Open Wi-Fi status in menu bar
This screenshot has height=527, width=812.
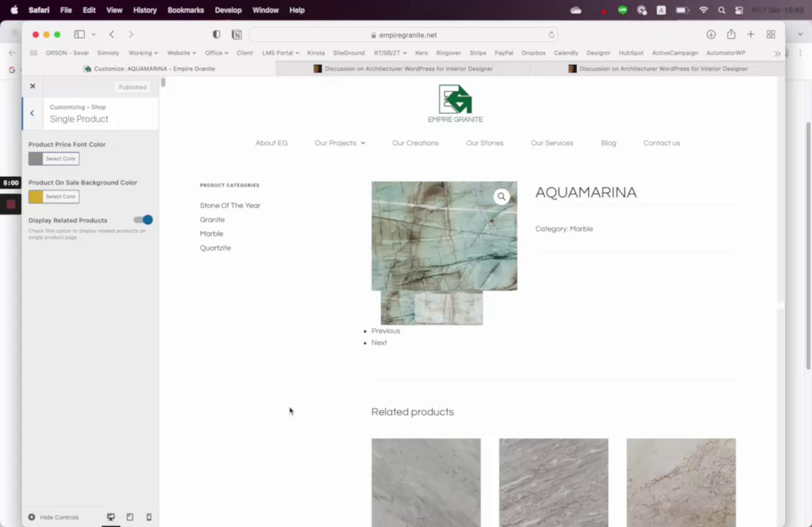pyautogui.click(x=703, y=10)
